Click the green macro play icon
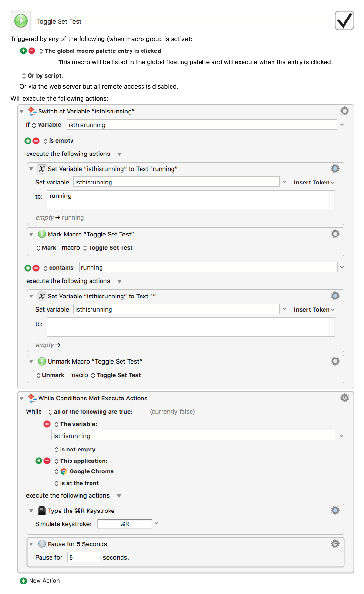This screenshot has width=364, height=594. pos(21,21)
